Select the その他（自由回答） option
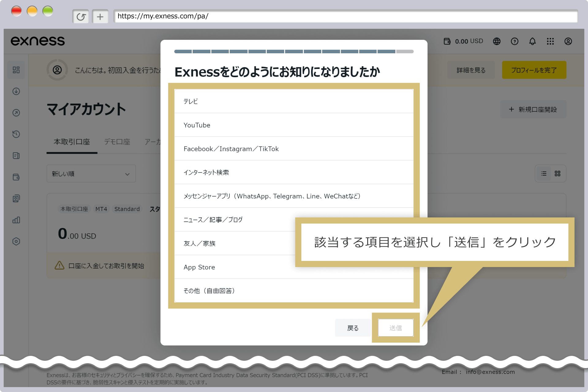Image resolution: width=588 pixels, height=392 pixels. tap(294, 291)
